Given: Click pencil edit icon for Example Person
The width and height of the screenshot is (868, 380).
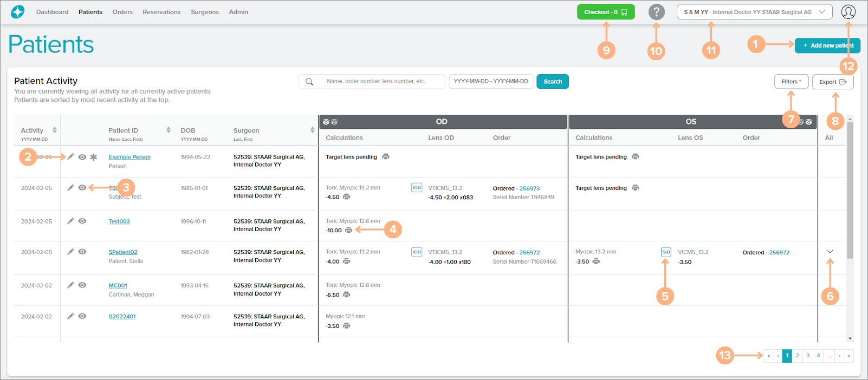Looking at the screenshot, I should coord(70,157).
